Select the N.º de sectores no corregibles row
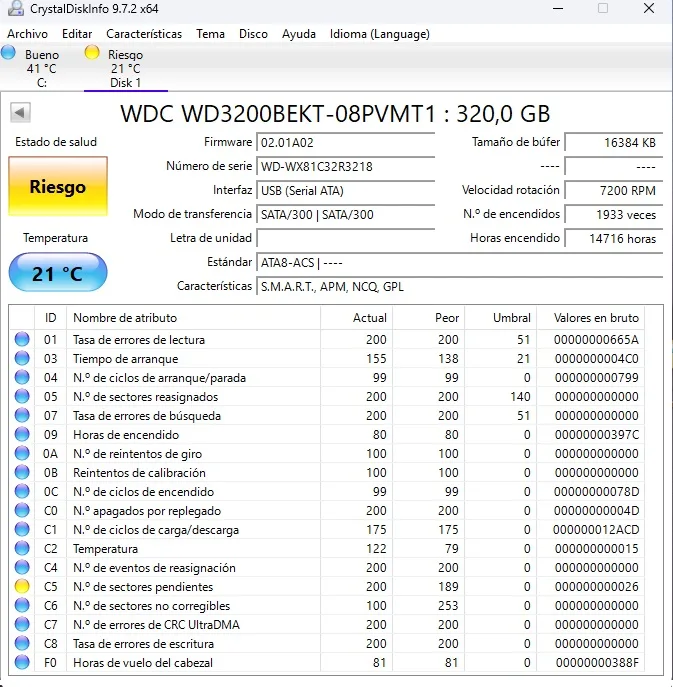This screenshot has width=673, height=687. tap(326, 605)
